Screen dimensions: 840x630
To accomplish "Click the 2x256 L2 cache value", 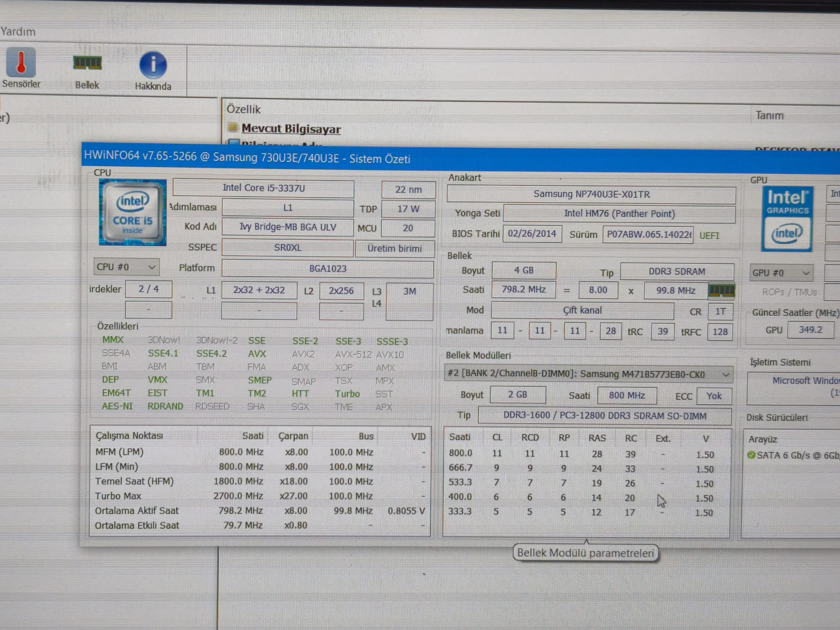I will [x=341, y=291].
